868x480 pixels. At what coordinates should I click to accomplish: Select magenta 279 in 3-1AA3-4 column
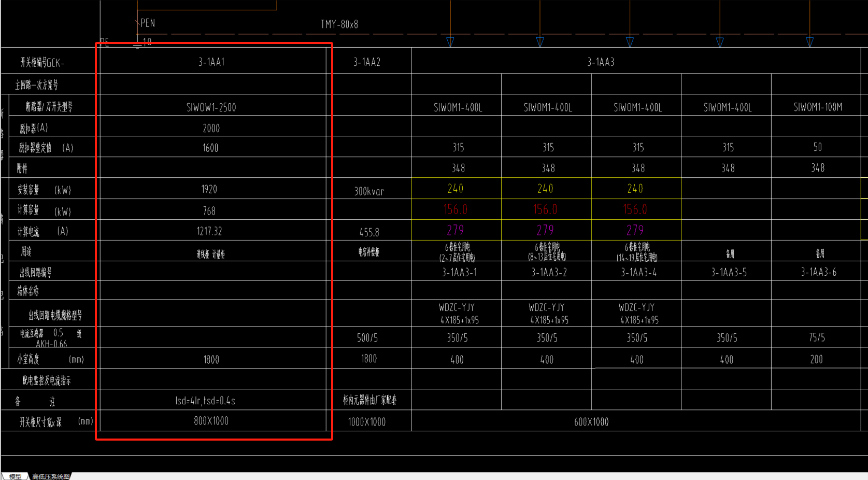635,230
